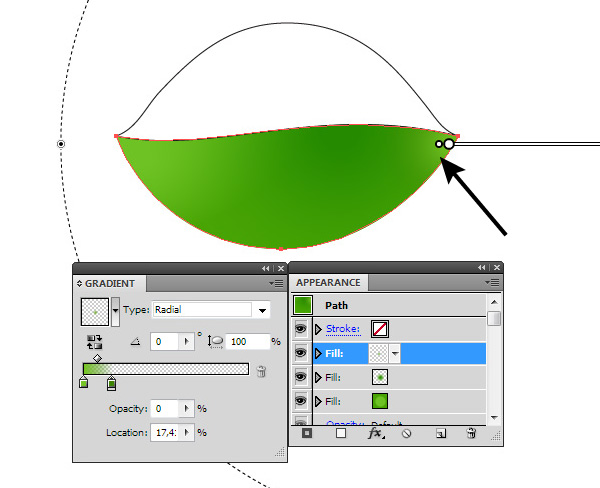Delete the gradient stop with trash icon
The height and width of the screenshot is (488, 600).
click(x=262, y=371)
